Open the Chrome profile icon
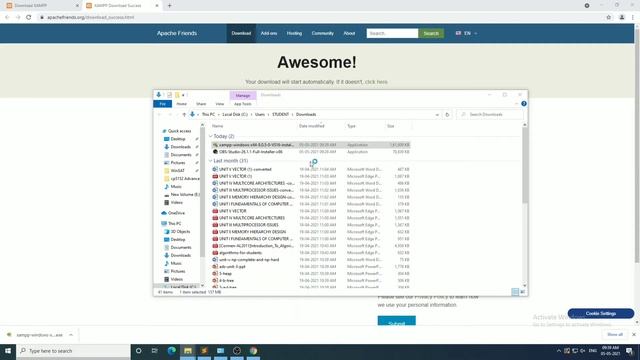640x360 pixels. pos(622,17)
